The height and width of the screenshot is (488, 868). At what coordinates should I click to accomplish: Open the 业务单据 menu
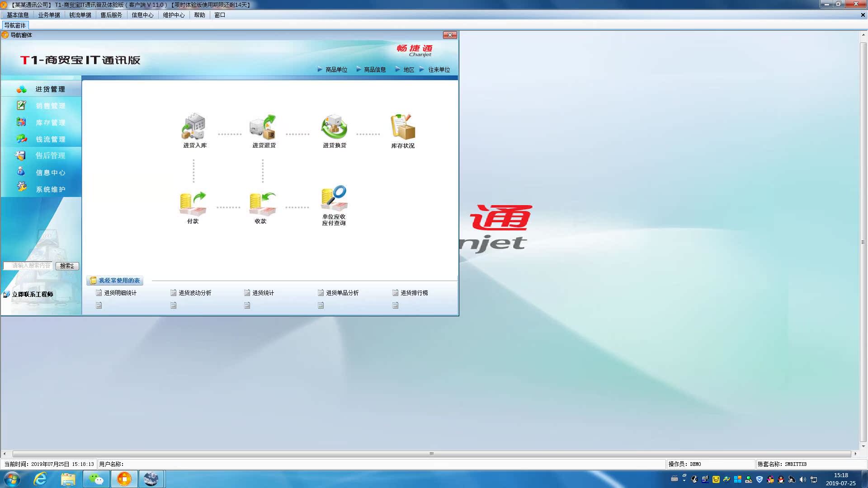[49, 15]
